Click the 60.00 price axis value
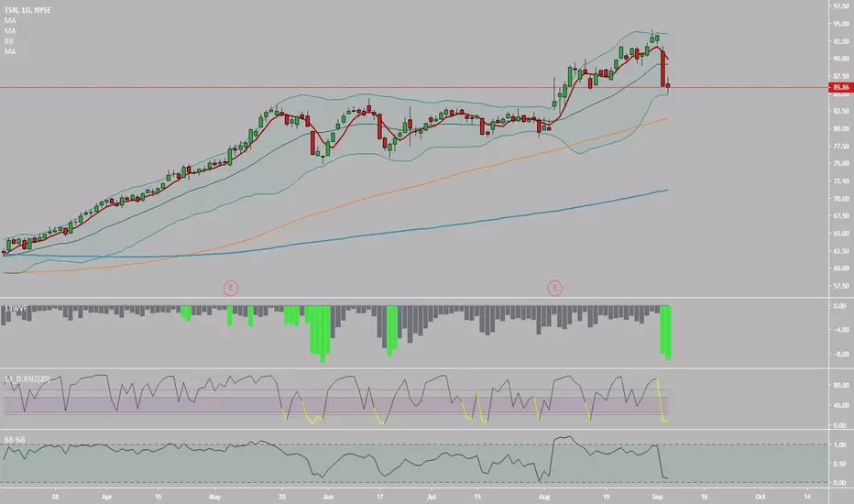This screenshot has width=854, height=504. click(x=841, y=268)
